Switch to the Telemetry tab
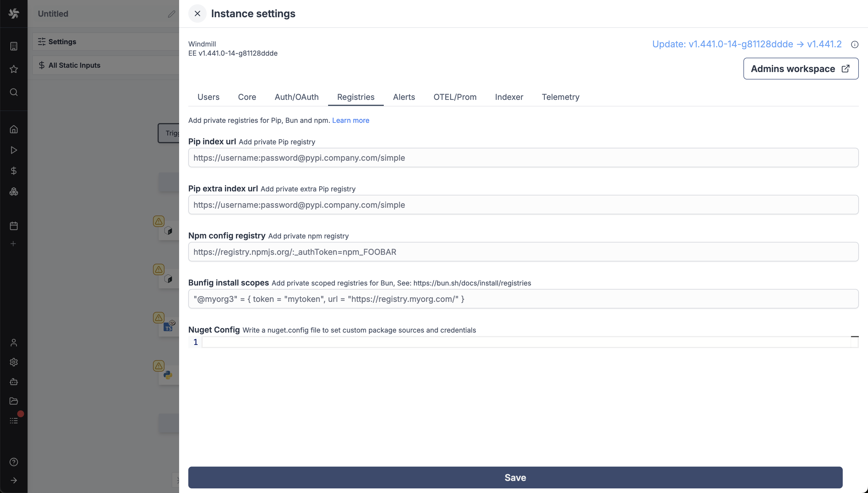 point(561,97)
